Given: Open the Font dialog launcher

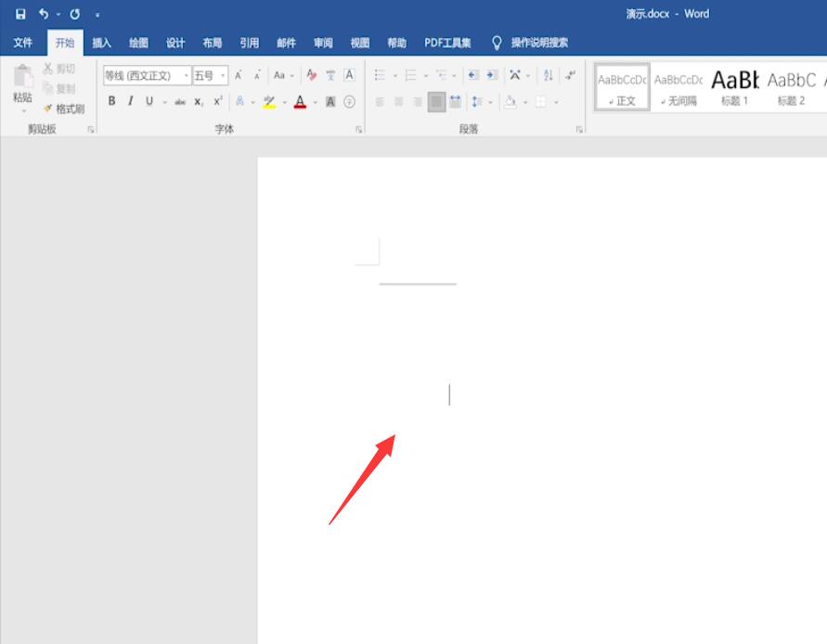Looking at the screenshot, I should coord(358,129).
